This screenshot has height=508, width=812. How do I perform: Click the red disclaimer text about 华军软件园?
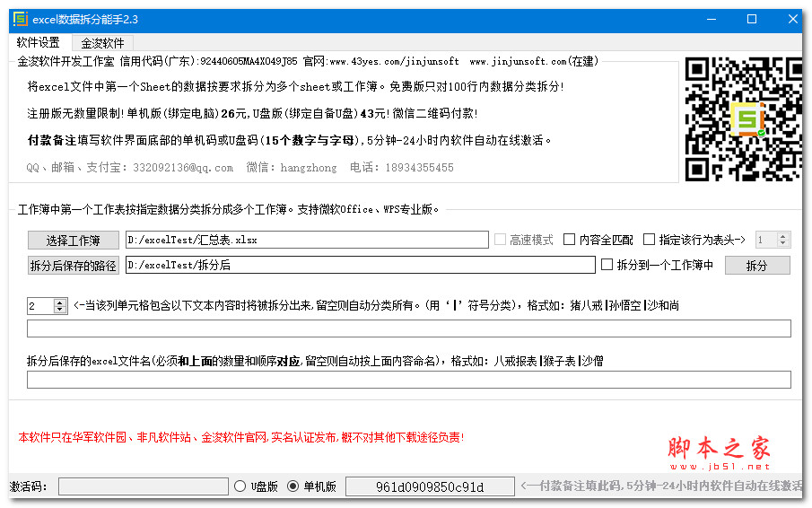[x=241, y=438]
